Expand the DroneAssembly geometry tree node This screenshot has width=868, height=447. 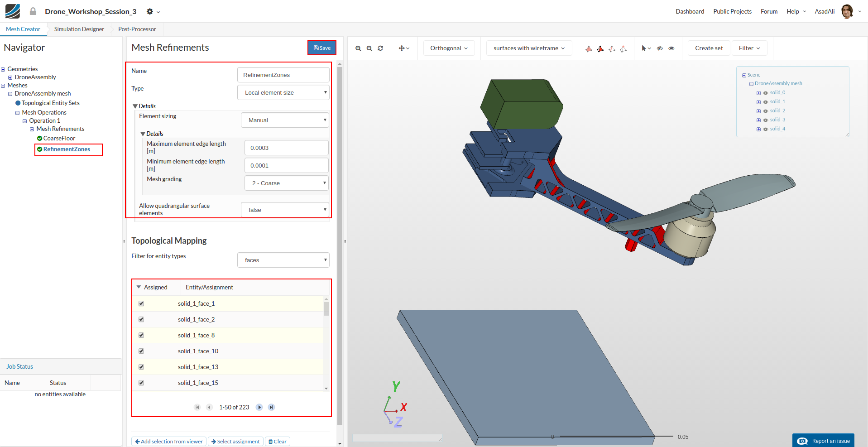10,77
